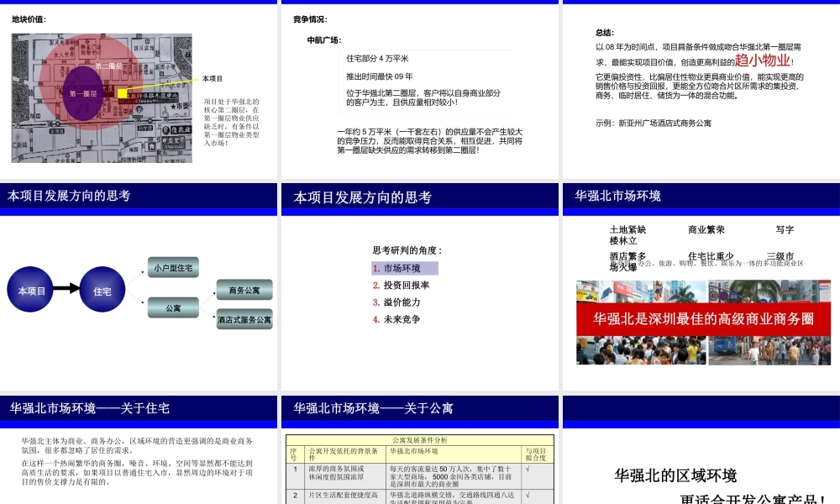Select the 更适合开发公寓产品 text
This screenshot has height=504, width=840.
pyautogui.click(x=753, y=499)
